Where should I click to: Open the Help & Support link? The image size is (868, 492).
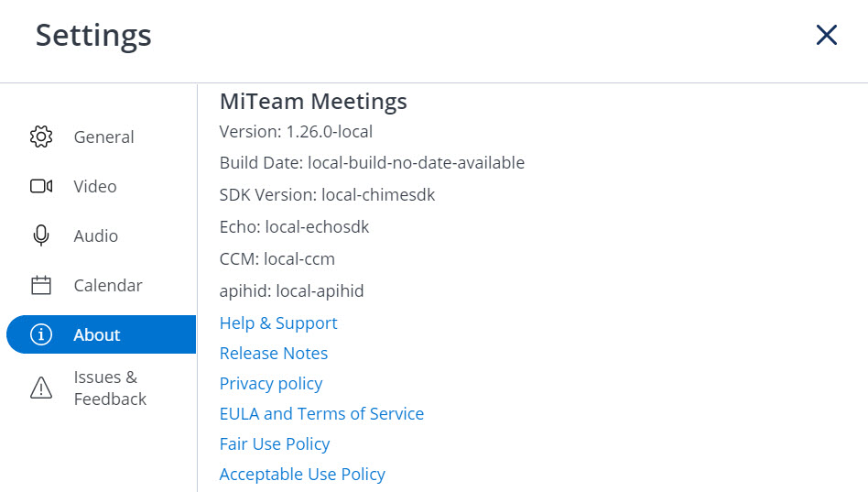(x=278, y=323)
